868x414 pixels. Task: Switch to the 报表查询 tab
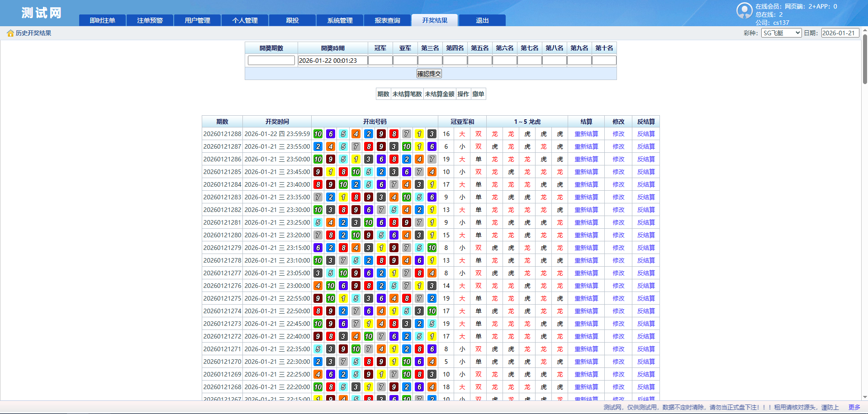[x=388, y=20]
